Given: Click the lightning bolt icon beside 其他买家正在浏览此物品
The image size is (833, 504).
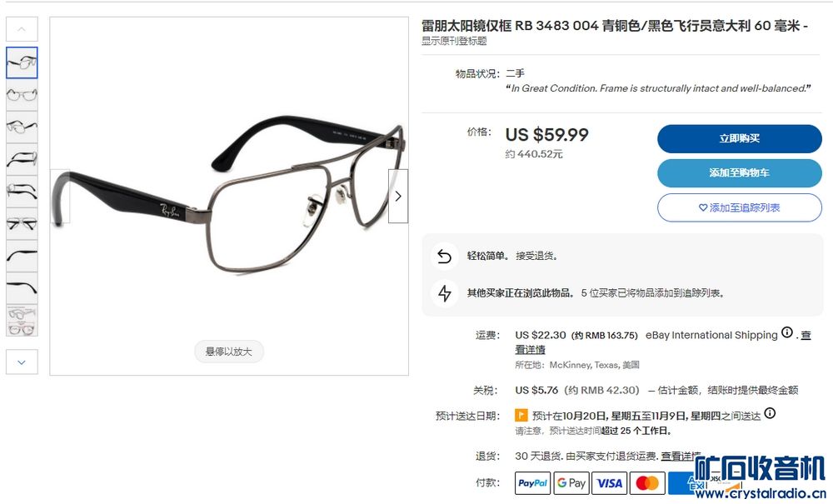Looking at the screenshot, I should tap(445, 293).
